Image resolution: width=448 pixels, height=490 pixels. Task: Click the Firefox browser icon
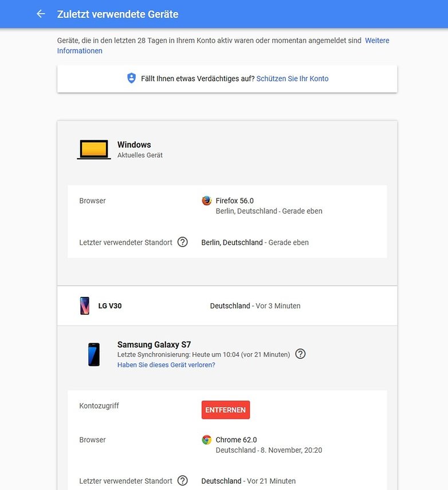click(206, 201)
